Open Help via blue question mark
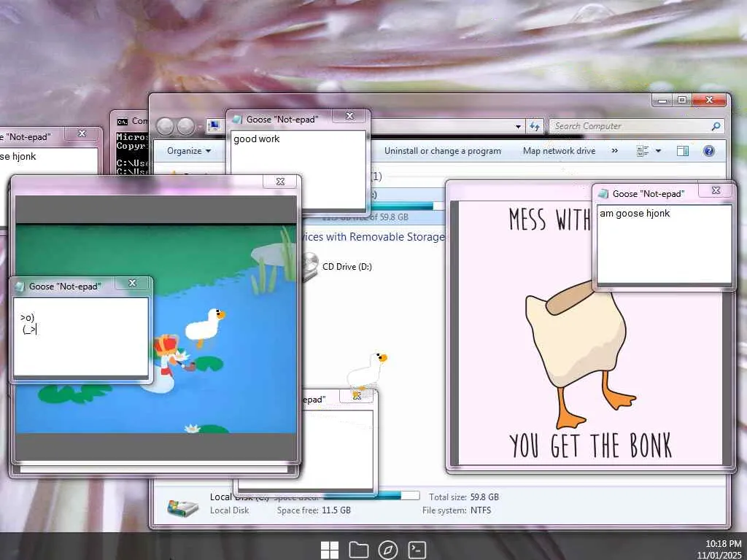 click(x=709, y=151)
